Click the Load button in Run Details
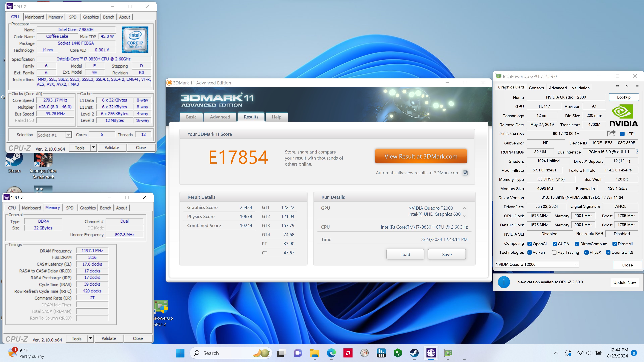This screenshot has height=362, width=644. pyautogui.click(x=405, y=254)
